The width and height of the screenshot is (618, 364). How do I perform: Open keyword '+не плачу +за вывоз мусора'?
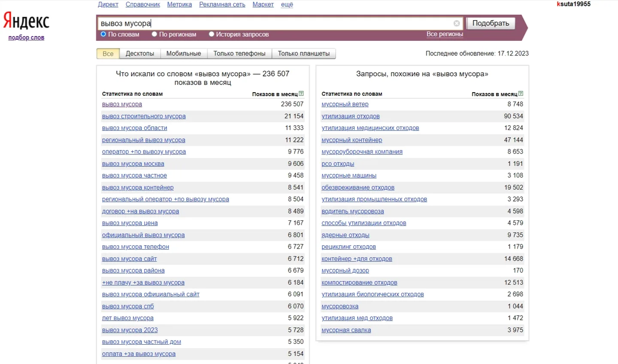[x=143, y=283]
